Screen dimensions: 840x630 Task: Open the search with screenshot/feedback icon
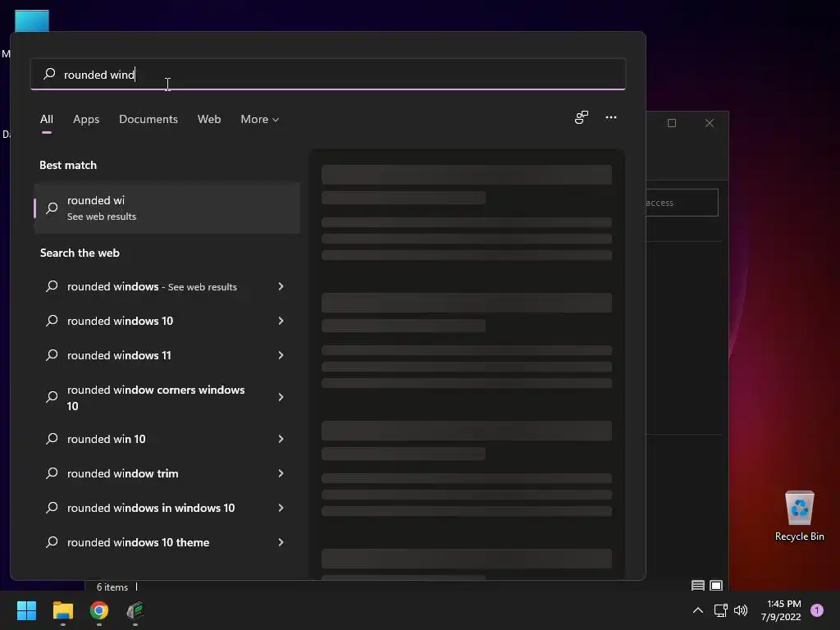pos(582,117)
